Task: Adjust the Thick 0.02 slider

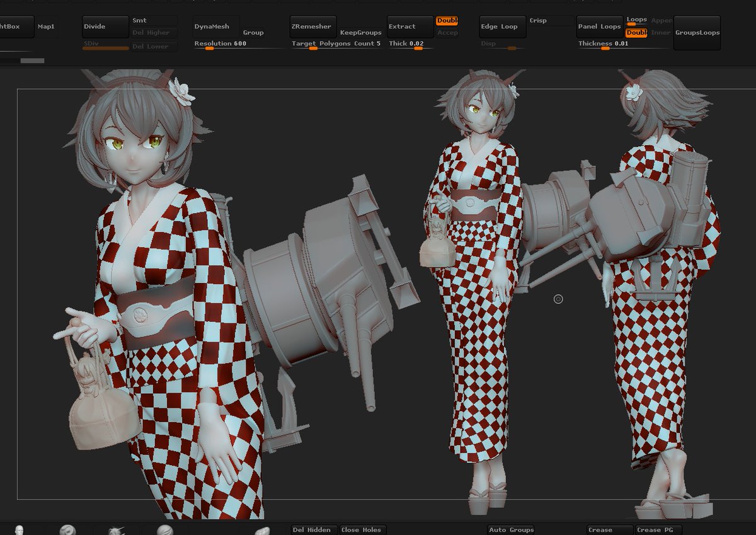Action: tap(410, 45)
